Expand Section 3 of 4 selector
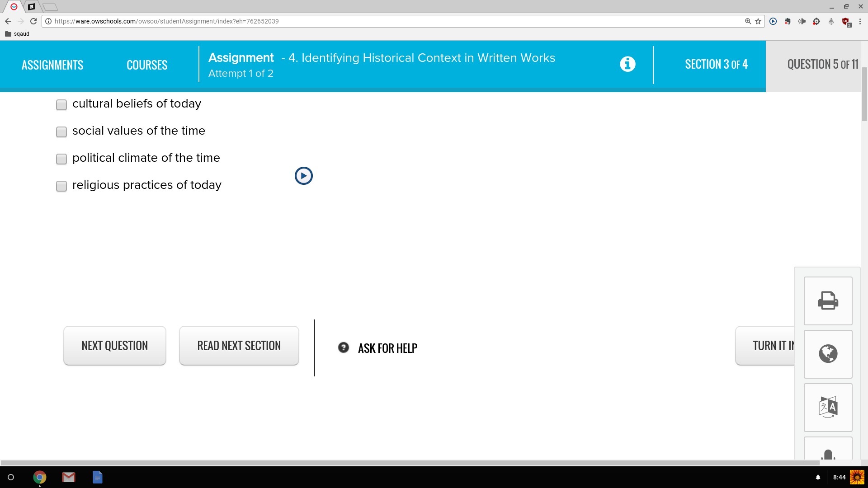The height and width of the screenshot is (488, 868). tap(716, 65)
